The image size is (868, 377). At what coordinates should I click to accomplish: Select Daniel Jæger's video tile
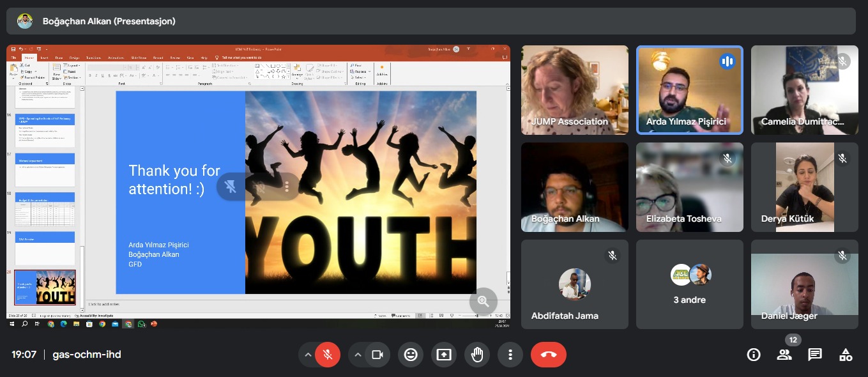click(x=805, y=284)
